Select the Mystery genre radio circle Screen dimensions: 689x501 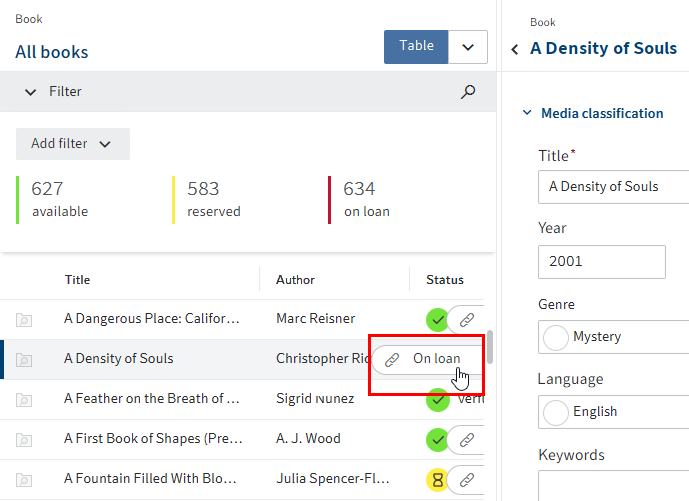[555, 338]
